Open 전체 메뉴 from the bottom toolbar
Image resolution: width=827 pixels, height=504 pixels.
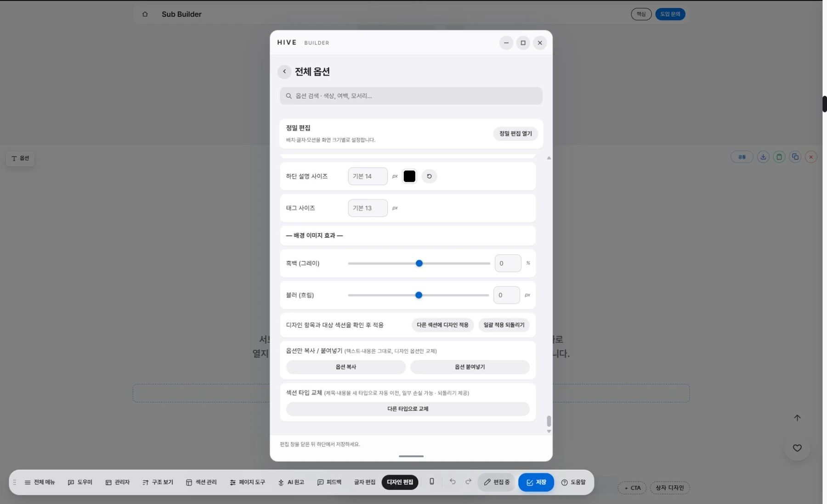click(x=40, y=482)
